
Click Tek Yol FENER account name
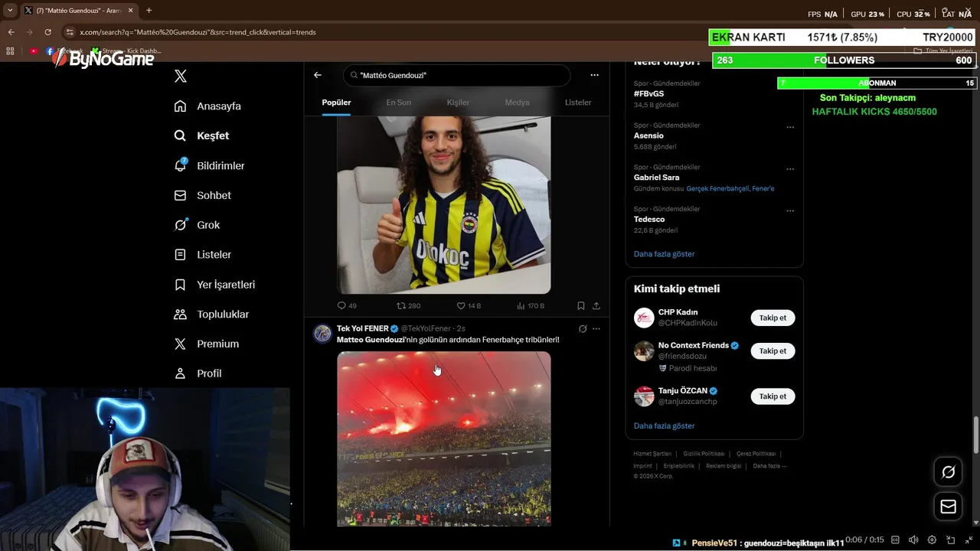pyautogui.click(x=363, y=328)
